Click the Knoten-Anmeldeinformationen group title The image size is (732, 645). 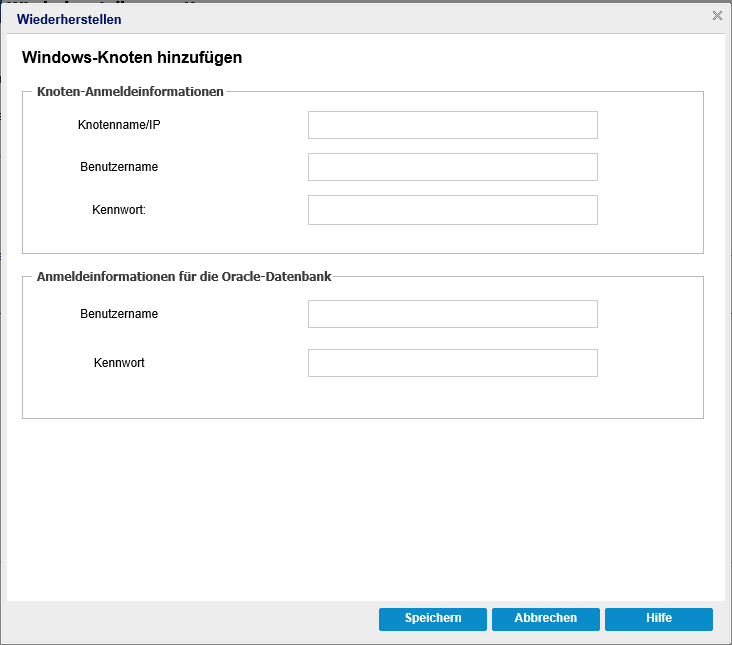(x=130, y=91)
